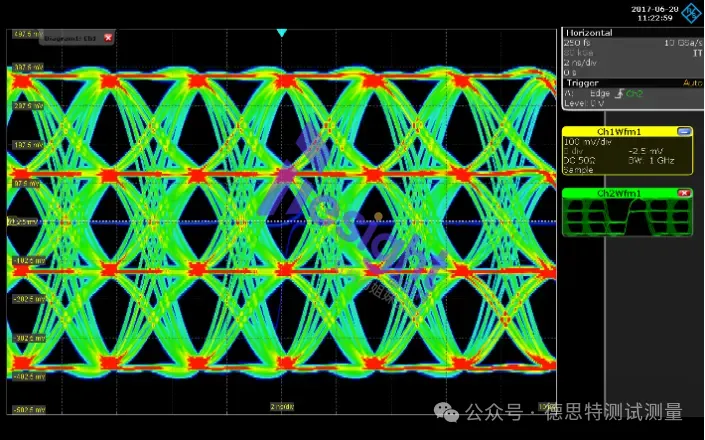Click the BW 1 GHz bandwidth text
The image size is (705, 440).
point(651,160)
